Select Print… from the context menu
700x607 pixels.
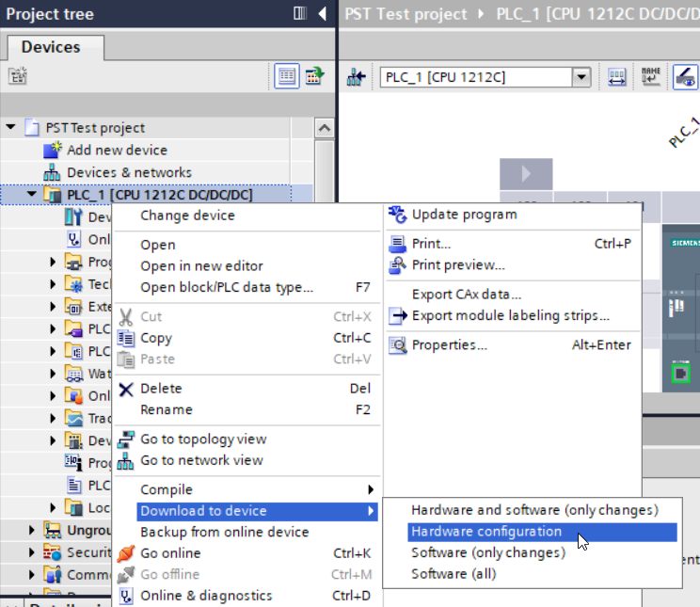pyautogui.click(x=431, y=244)
